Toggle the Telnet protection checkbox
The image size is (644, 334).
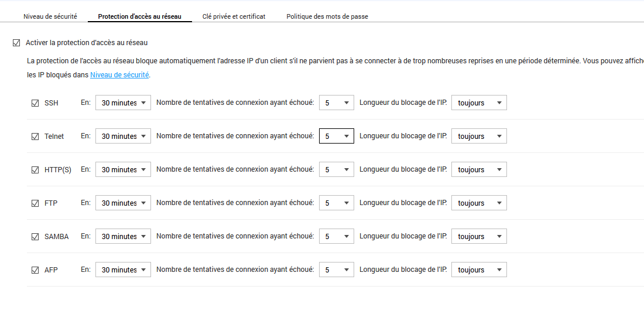(35, 137)
